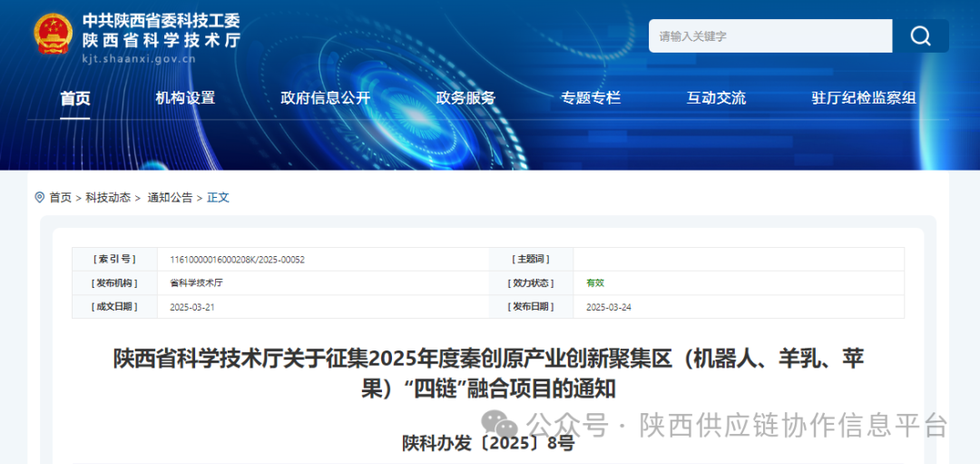Go to 科技动态 in the breadcrumb
This screenshot has width=980, height=464.
[x=108, y=198]
